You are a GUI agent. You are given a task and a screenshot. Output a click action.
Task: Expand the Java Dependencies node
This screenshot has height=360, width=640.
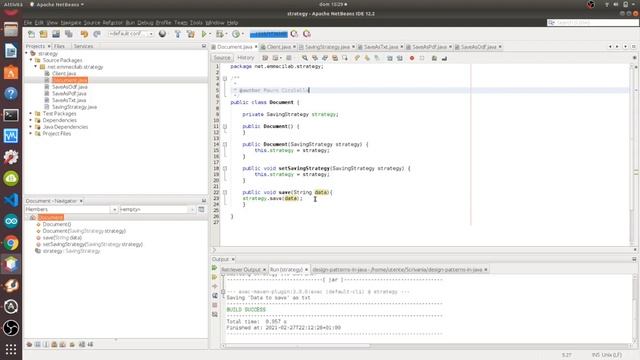click(x=31, y=127)
